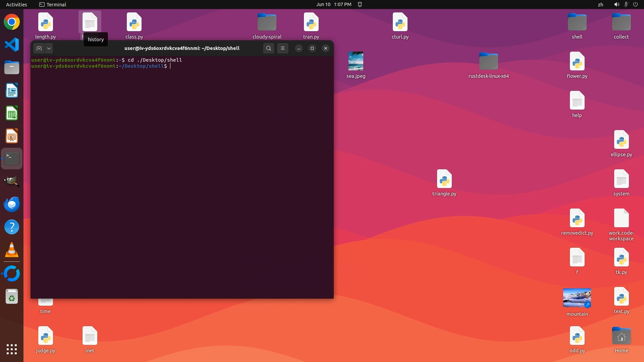The height and width of the screenshot is (362, 644).
Task: Launch Visual Studio Code from dock
Action: [x=12, y=45]
